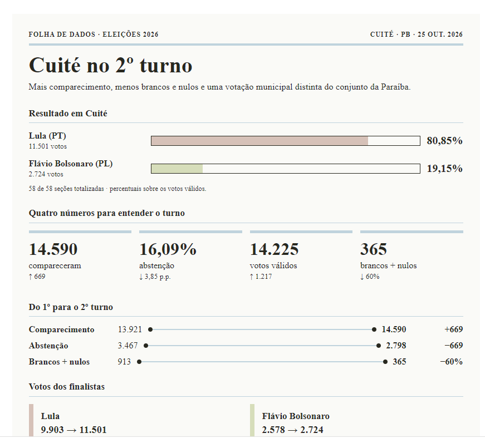Select the subtitle starting "Mais comparecimento"
This screenshot has width=485, height=448.
point(219,87)
